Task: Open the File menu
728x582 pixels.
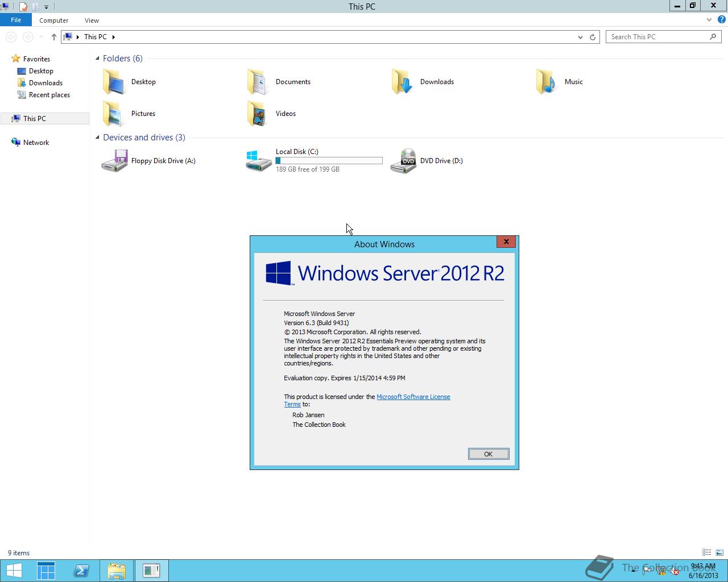Action: click(x=16, y=20)
